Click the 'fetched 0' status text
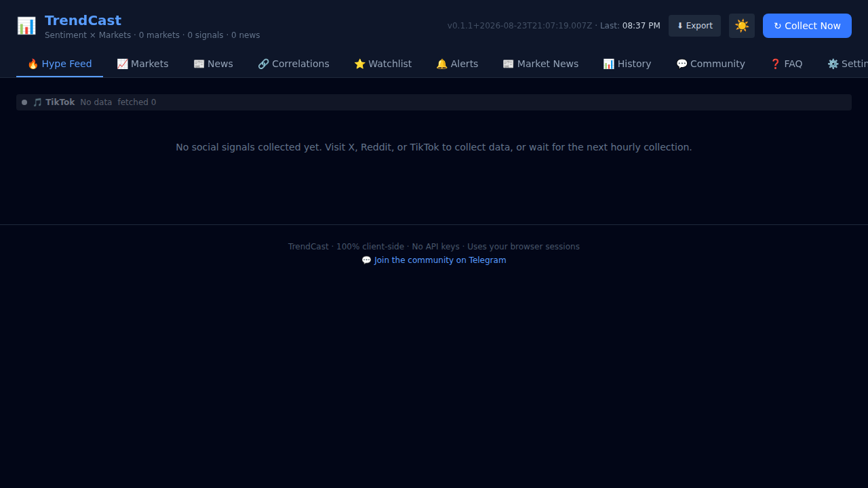 click(137, 102)
